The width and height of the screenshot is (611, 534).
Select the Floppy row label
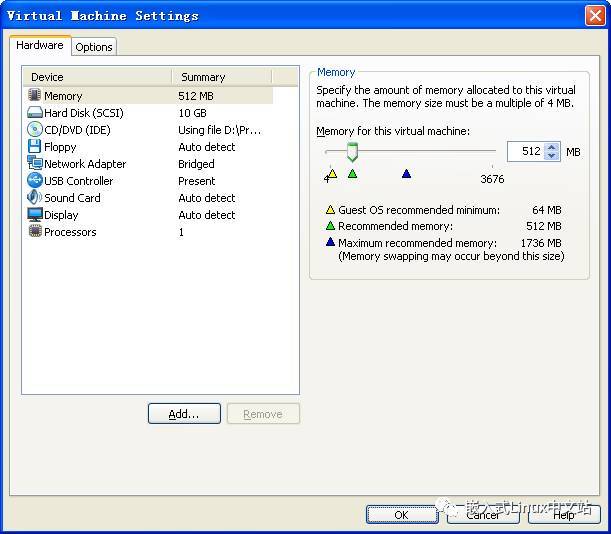[60, 147]
